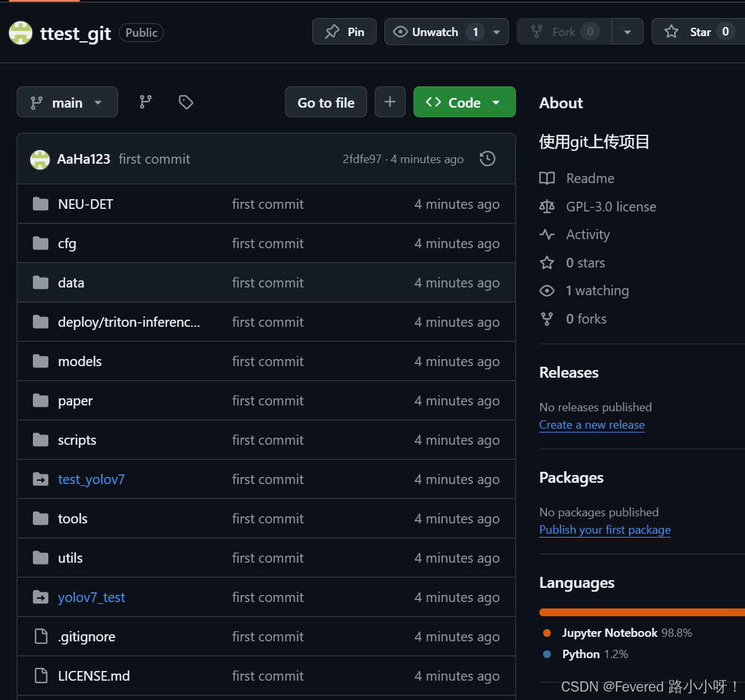
Task: View commit history clock icon
Action: click(x=488, y=159)
